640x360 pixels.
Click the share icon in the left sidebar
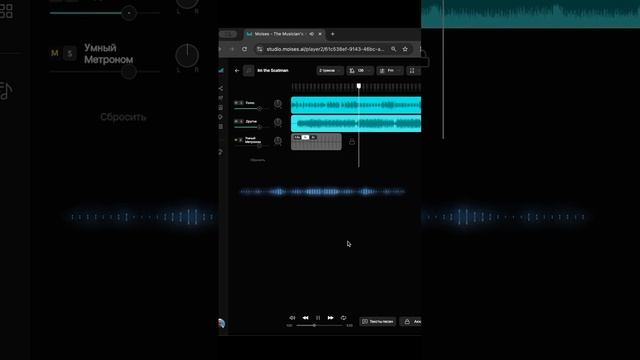pyautogui.click(x=221, y=89)
